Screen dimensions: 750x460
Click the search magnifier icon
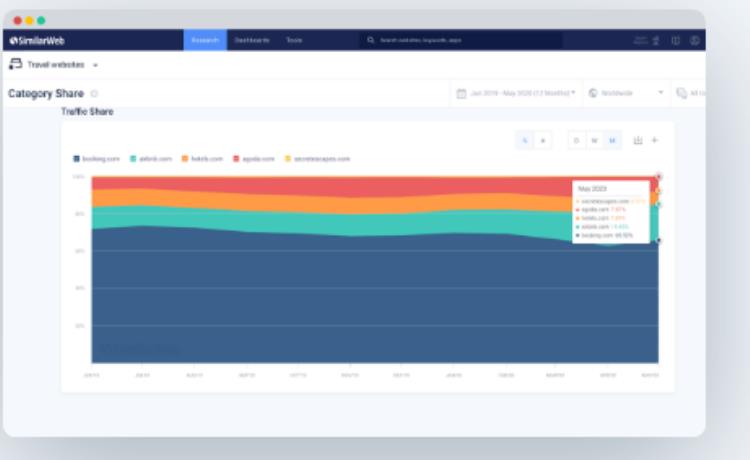[x=371, y=40]
